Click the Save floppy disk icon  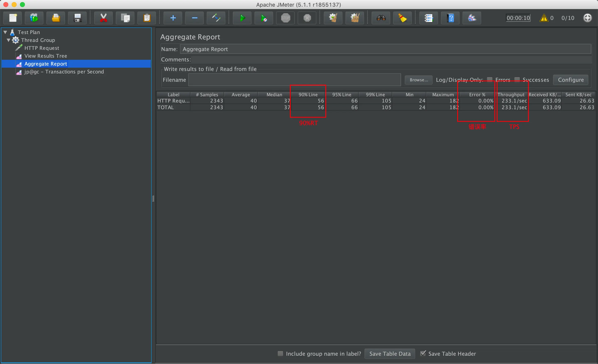point(77,18)
